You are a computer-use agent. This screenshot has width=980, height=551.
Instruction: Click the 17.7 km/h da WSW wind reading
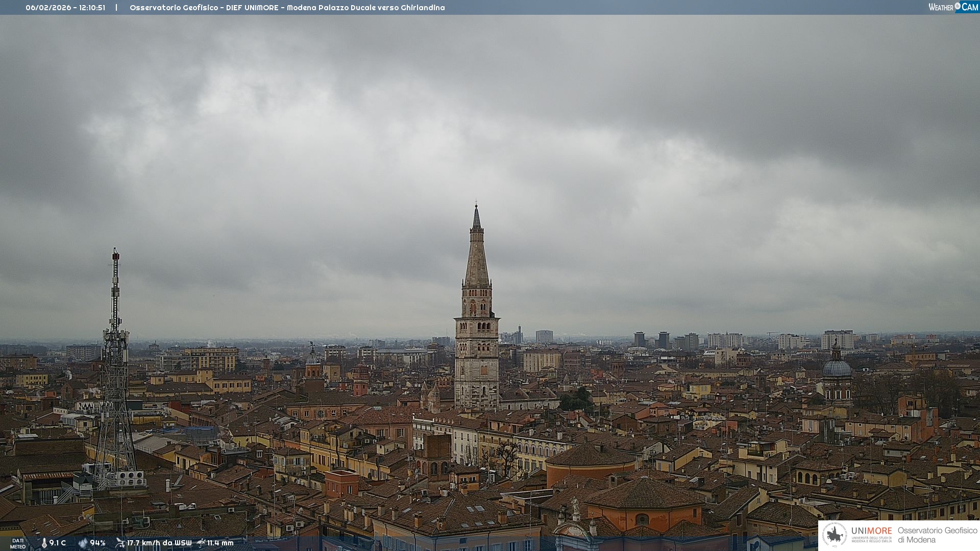[x=159, y=543]
